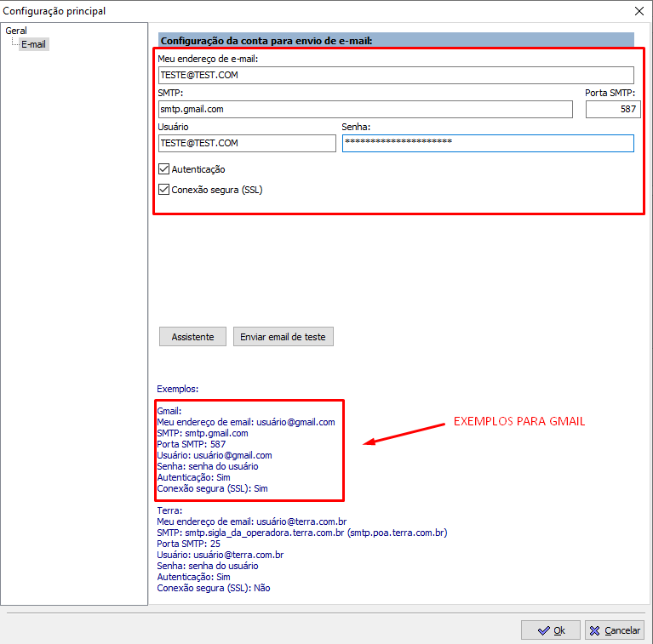Click text 'Usuário: usuário@terra.com.br'
This screenshot has height=644, width=653.
click(x=221, y=555)
